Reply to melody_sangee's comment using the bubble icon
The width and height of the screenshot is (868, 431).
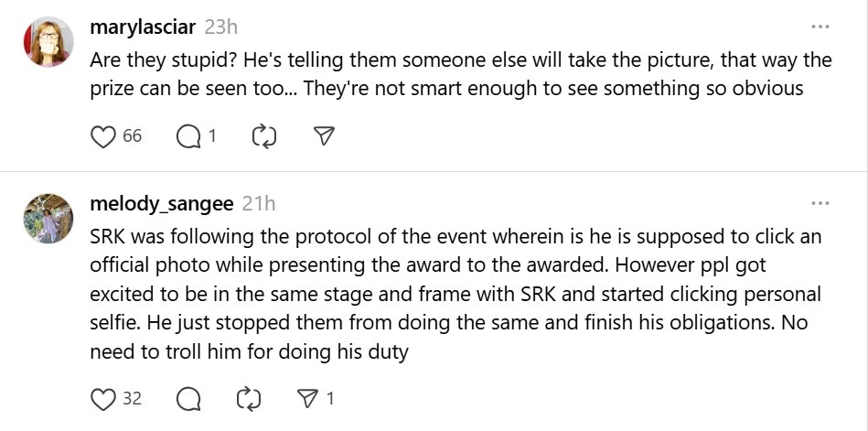coord(188,399)
